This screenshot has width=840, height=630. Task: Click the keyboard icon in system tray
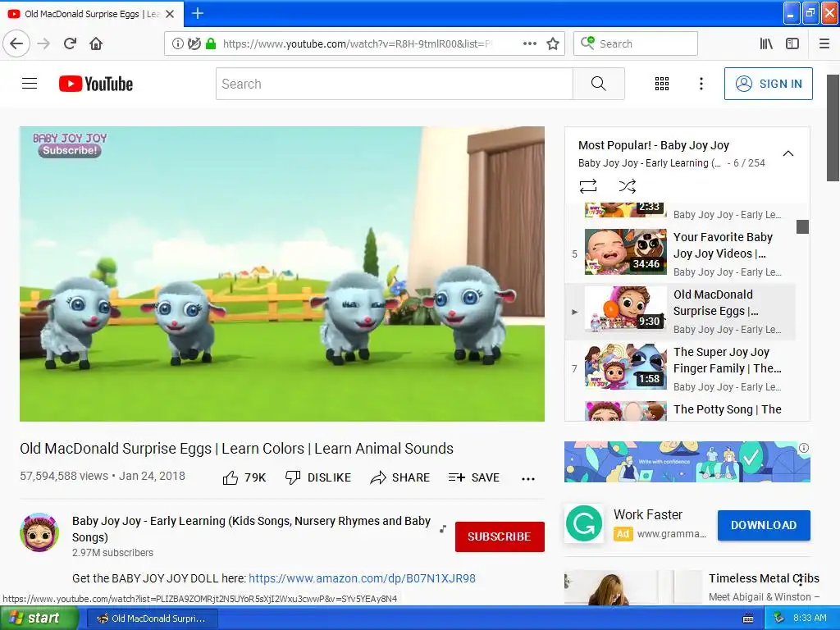click(748, 619)
